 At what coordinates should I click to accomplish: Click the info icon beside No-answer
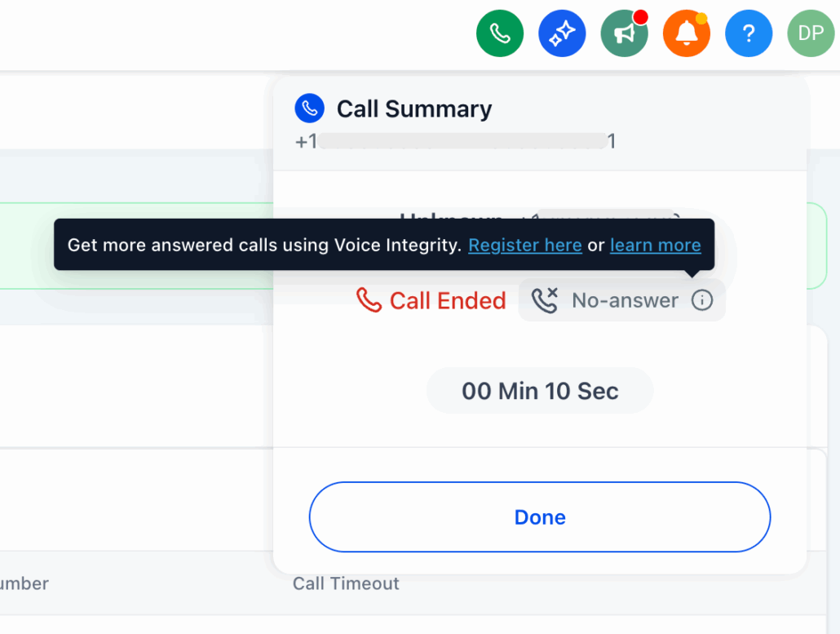pyautogui.click(x=701, y=300)
